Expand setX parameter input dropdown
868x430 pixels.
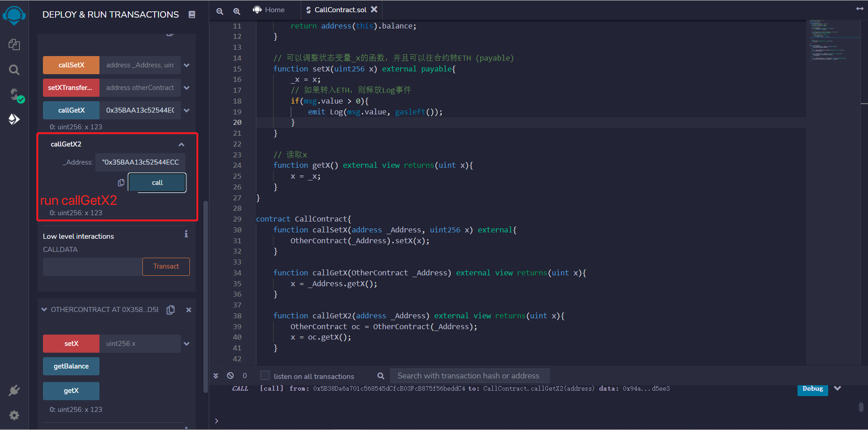point(186,344)
